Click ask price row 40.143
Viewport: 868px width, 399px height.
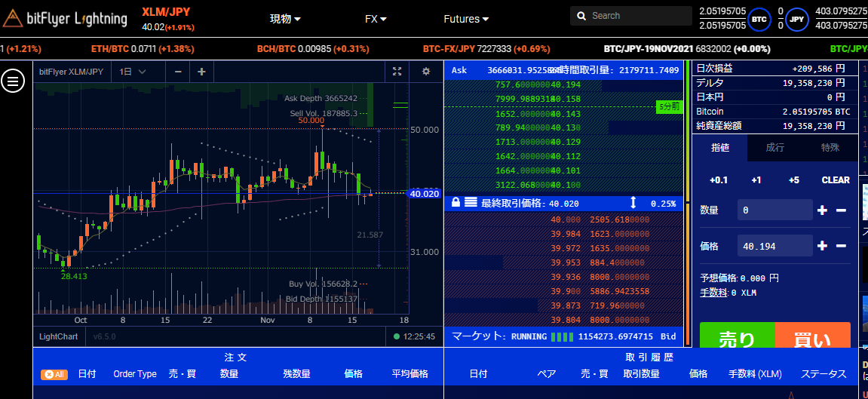[563, 113]
